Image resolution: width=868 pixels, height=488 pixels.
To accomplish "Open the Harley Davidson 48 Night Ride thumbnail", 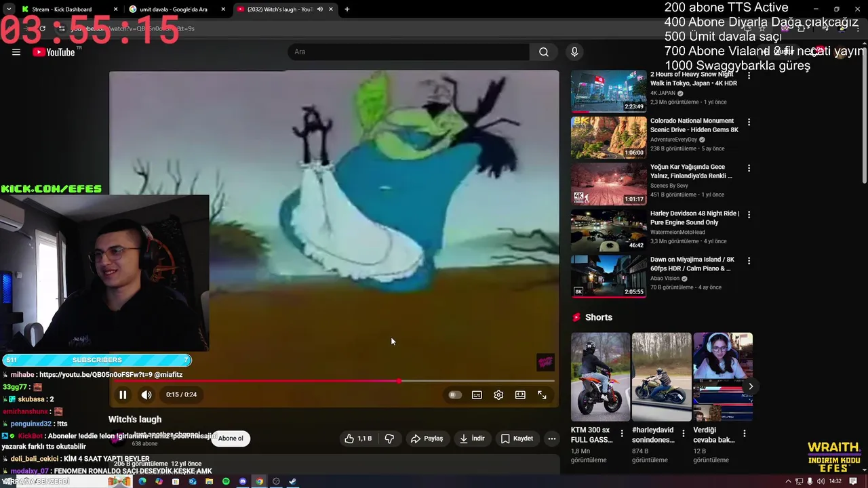I will pos(608,230).
